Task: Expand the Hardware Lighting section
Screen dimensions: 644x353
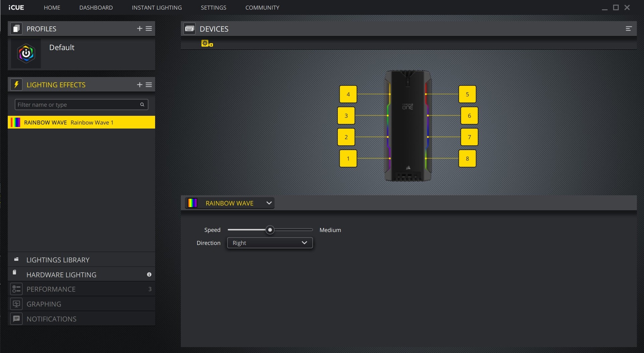Action: click(x=82, y=274)
